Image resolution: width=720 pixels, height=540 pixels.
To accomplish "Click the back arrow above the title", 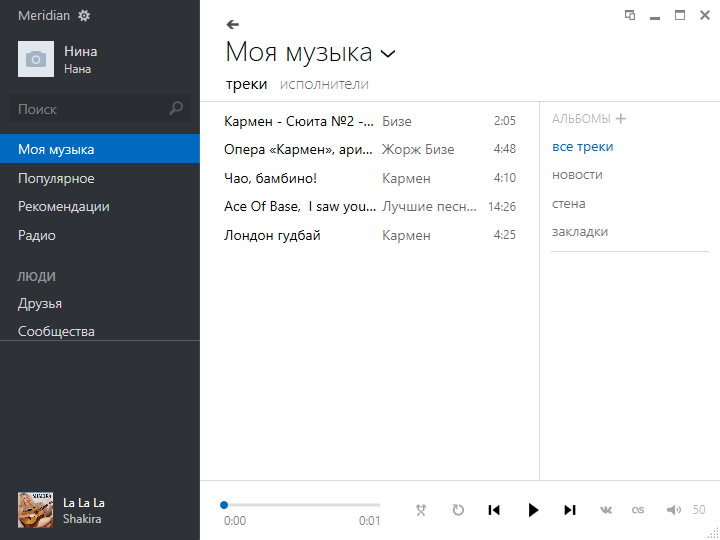I will point(233,24).
